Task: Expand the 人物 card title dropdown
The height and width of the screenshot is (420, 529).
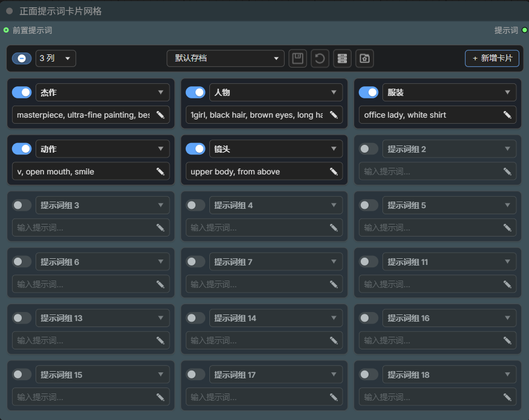Action: [x=276, y=92]
